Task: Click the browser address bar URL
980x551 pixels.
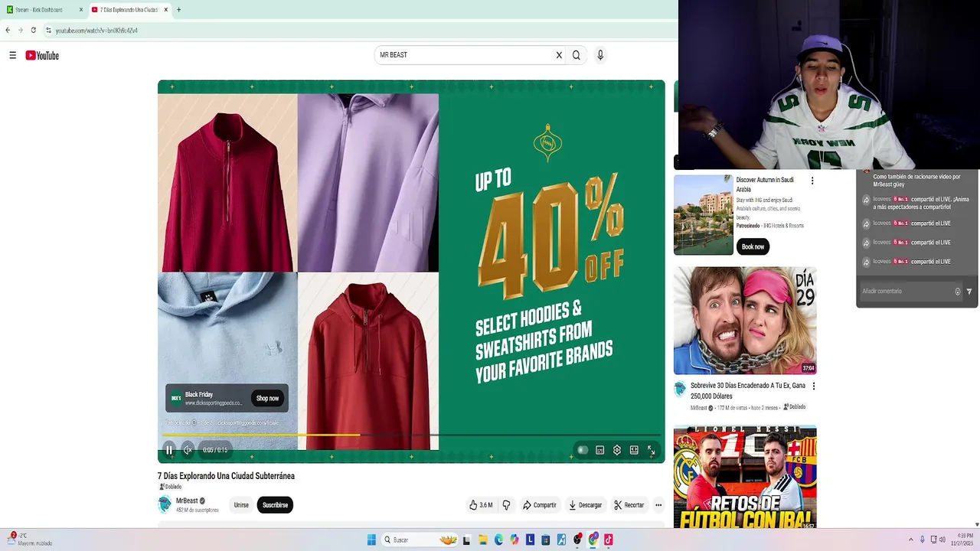Action: click(x=96, y=31)
